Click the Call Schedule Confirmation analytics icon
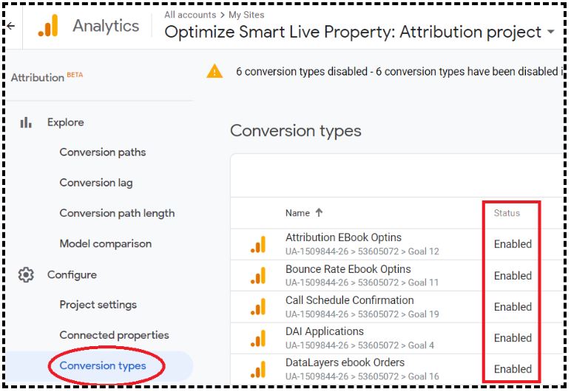 pos(258,307)
